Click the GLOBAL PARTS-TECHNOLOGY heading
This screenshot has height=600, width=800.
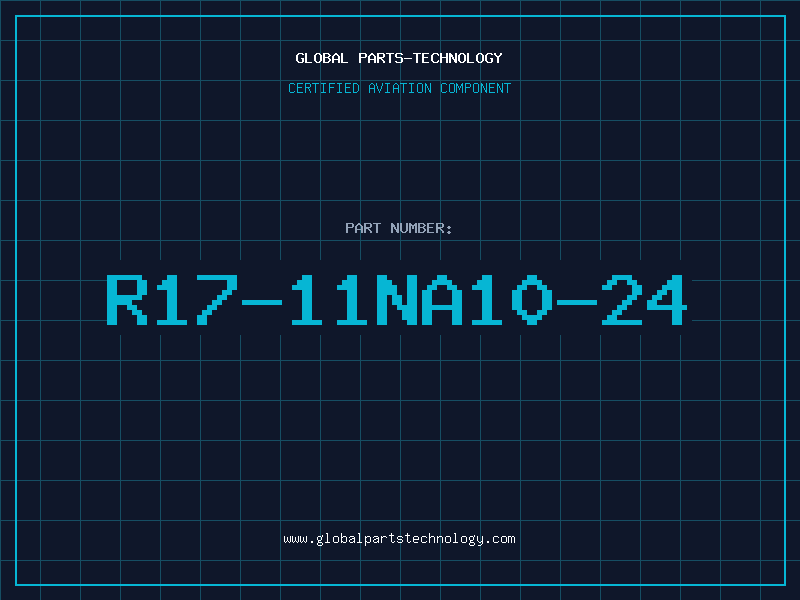[399, 58]
